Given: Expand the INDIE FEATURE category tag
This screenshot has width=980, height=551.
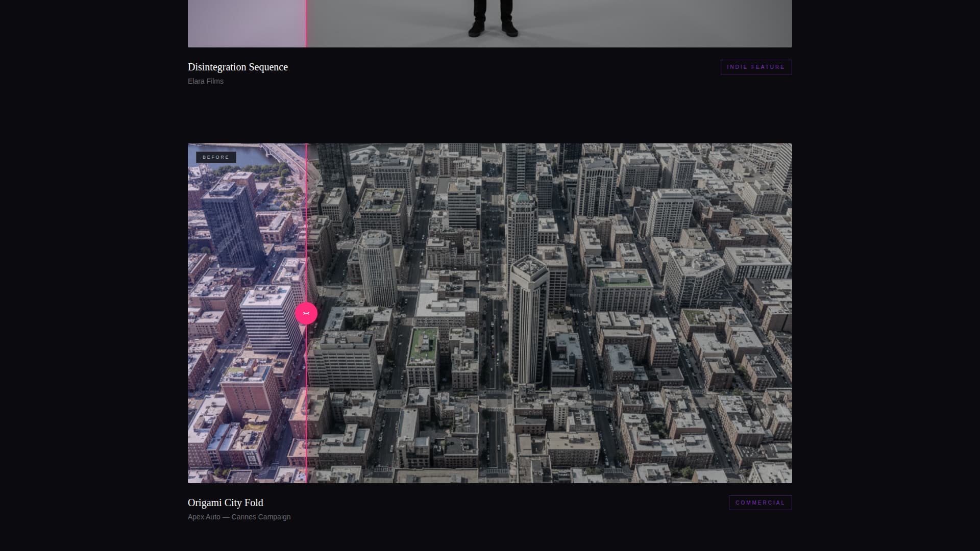Looking at the screenshot, I should point(756,67).
